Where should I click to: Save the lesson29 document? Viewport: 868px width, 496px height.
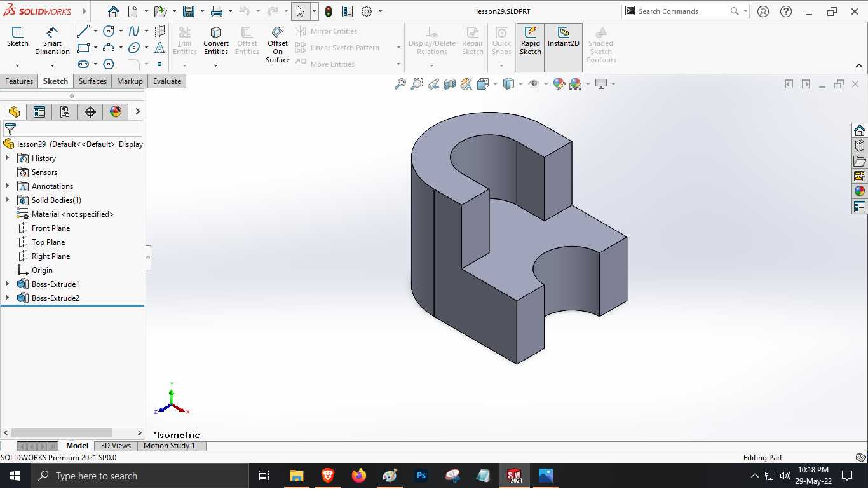point(189,11)
